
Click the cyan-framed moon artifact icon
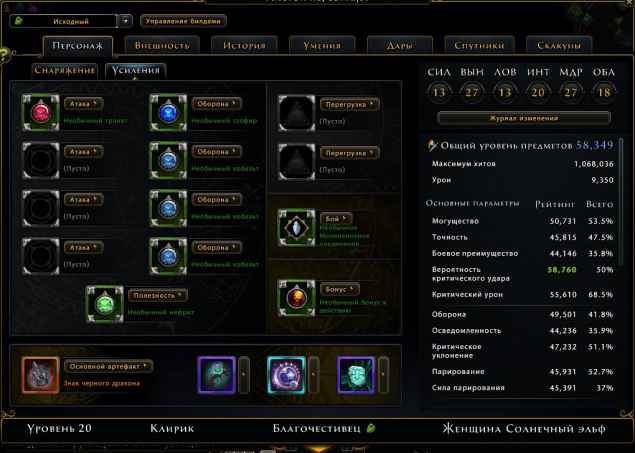pyautogui.click(x=286, y=375)
